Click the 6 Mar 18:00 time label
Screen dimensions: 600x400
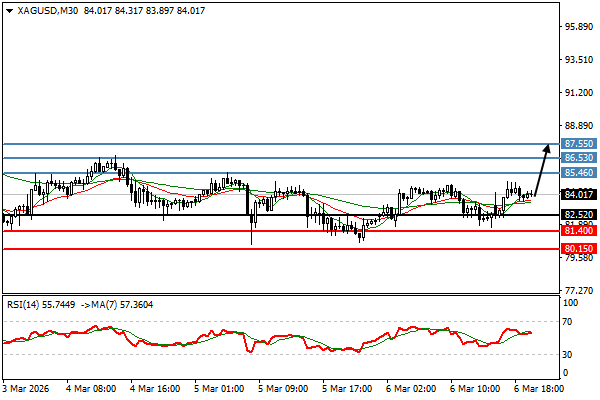(539, 387)
